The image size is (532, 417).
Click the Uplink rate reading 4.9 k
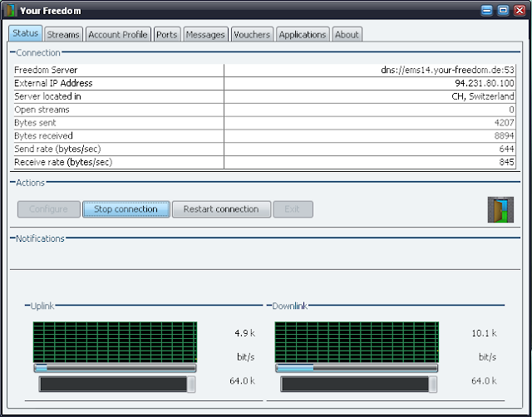coord(244,333)
